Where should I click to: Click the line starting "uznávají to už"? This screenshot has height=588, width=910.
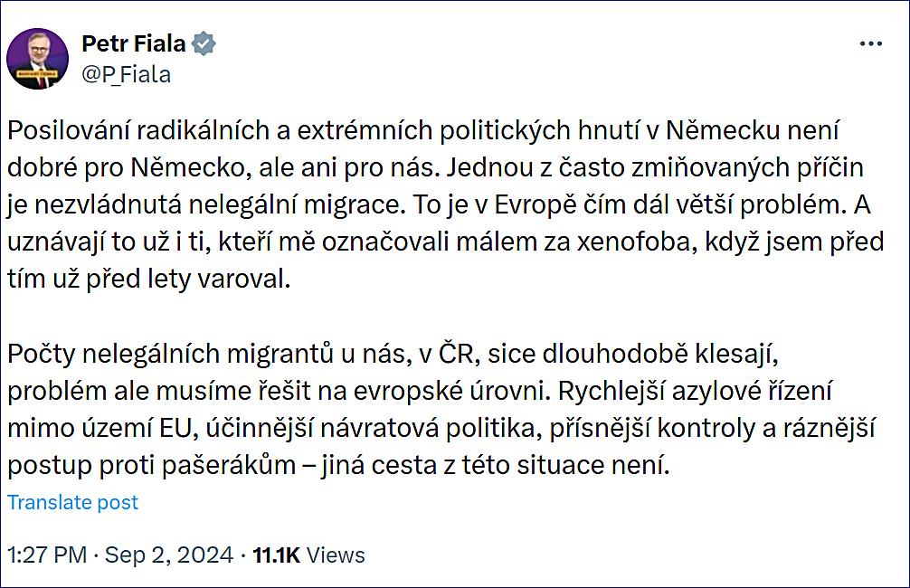coord(443,242)
